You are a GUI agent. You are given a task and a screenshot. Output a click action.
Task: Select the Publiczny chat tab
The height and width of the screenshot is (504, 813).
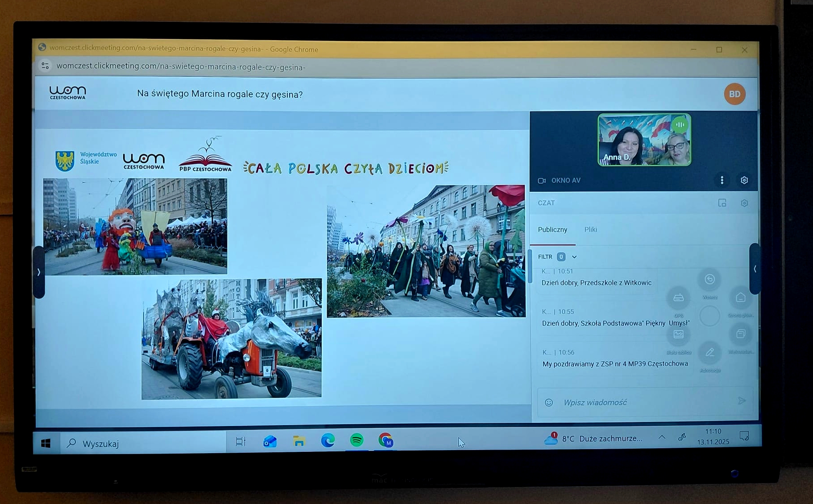point(552,230)
